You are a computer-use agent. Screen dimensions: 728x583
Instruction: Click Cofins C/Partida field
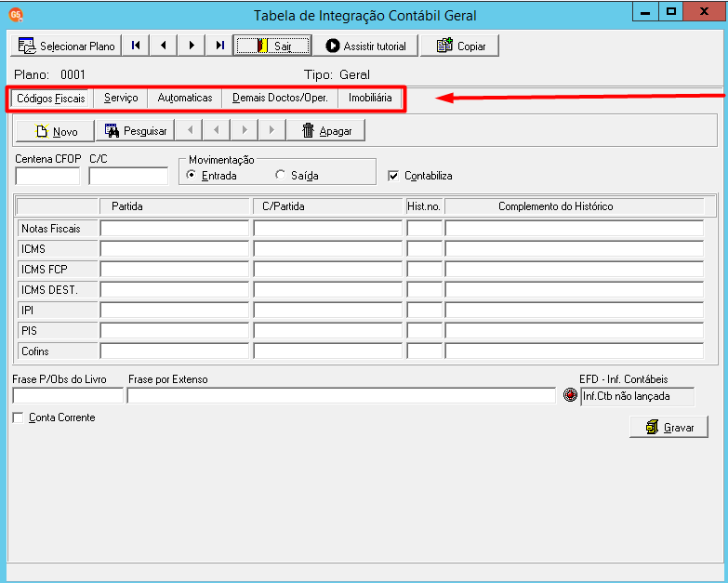pos(328,351)
